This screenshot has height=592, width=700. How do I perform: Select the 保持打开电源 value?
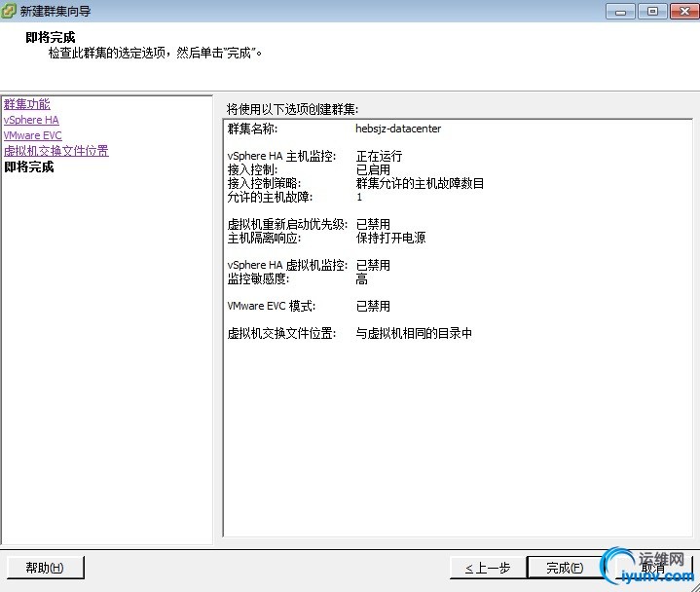[x=391, y=238]
